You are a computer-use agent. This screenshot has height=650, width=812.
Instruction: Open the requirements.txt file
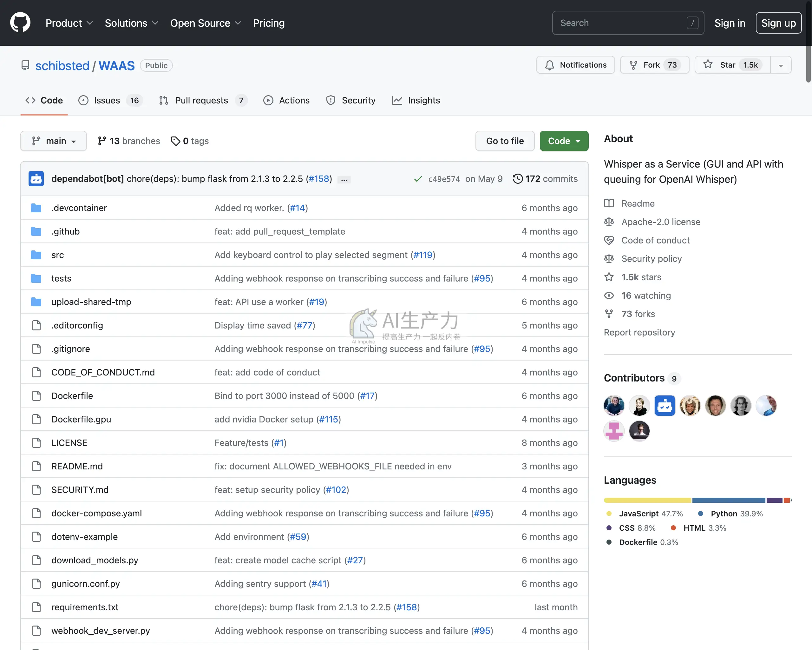(85, 607)
